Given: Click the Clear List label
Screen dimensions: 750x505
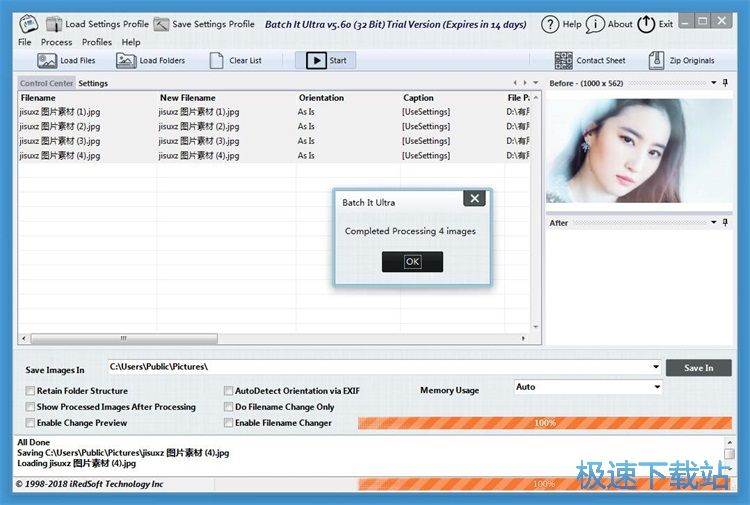Looking at the screenshot, I should point(245,61).
